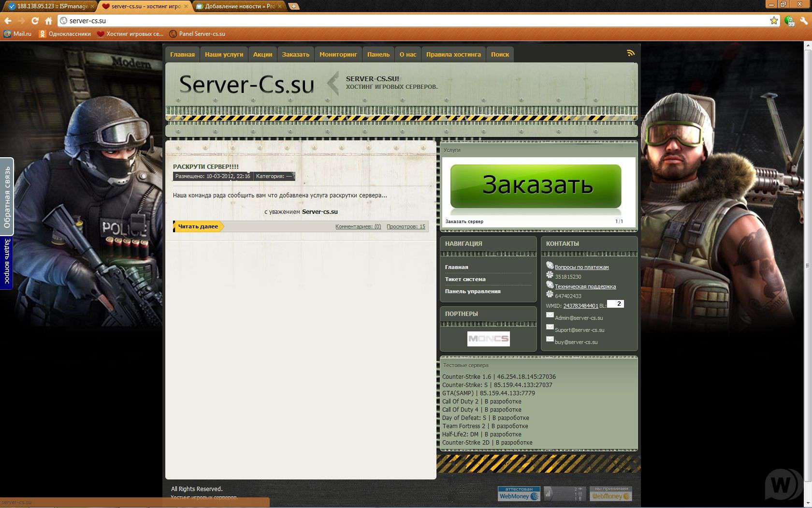Viewport: 812px width, 508px height.
Task: Click the big green Заказать button
Action: [x=536, y=186]
